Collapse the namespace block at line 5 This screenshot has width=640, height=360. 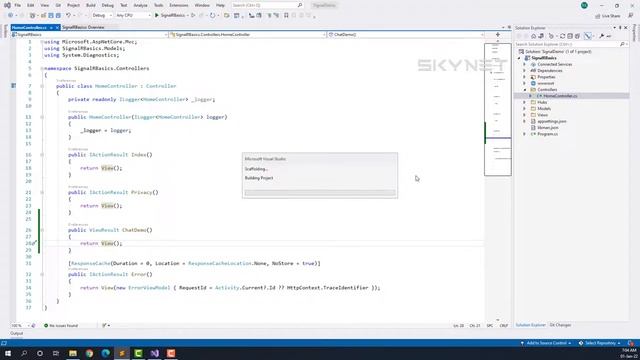(42, 68)
